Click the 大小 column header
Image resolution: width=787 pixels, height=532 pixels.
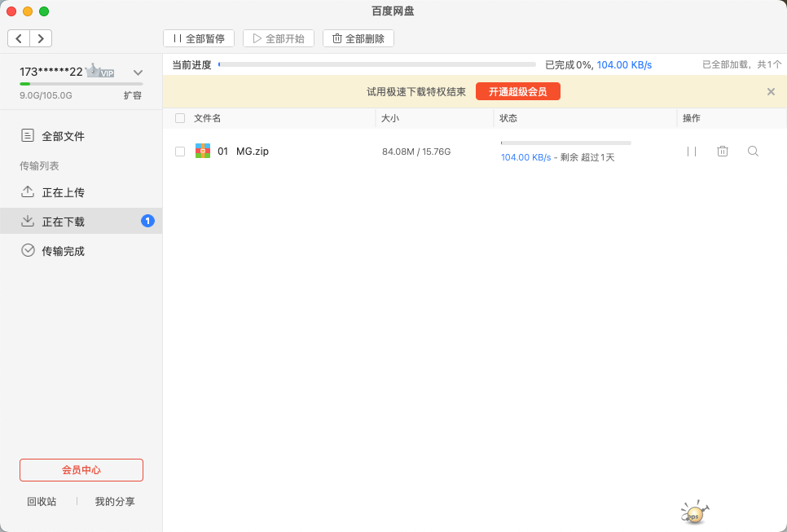click(390, 118)
